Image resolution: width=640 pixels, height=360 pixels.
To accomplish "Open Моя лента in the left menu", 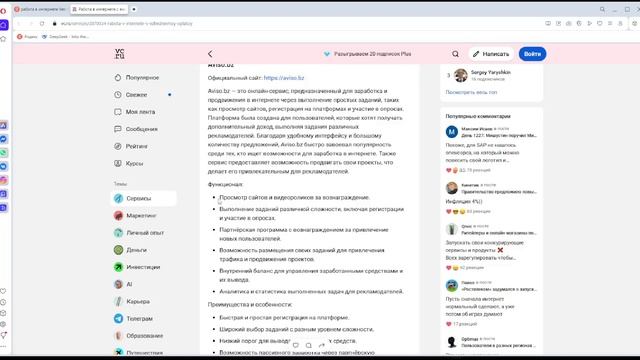I will [x=140, y=112].
